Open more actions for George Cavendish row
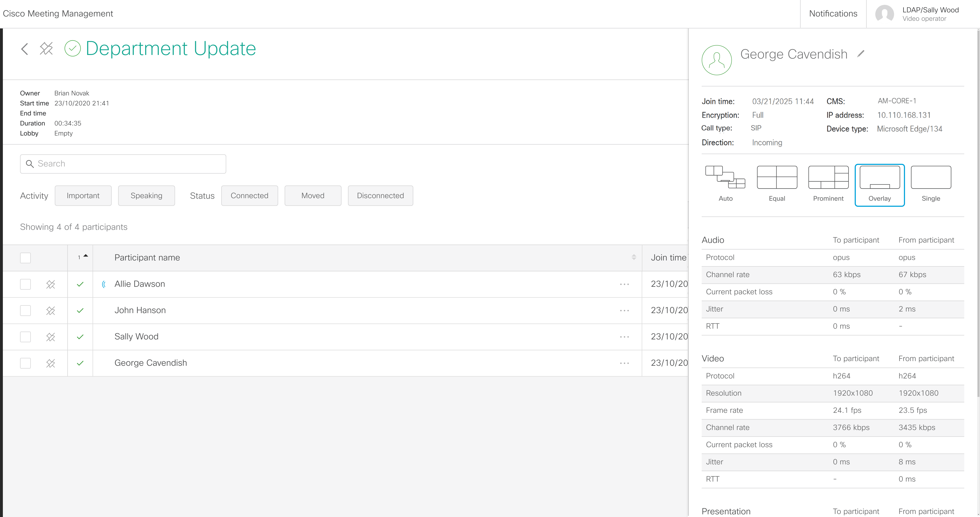 (624, 363)
